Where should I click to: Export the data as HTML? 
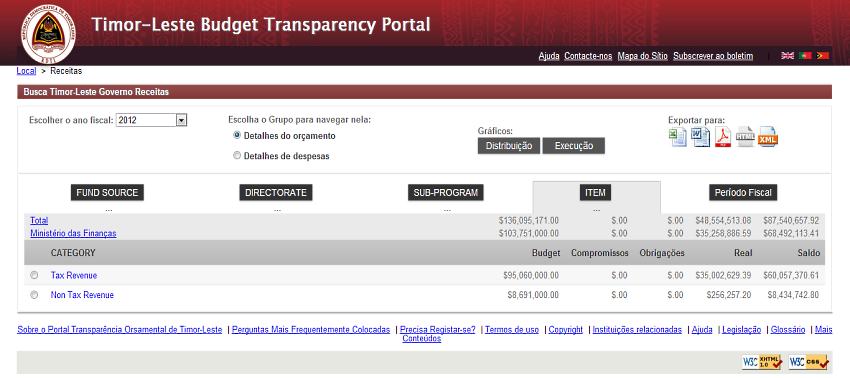(745, 137)
